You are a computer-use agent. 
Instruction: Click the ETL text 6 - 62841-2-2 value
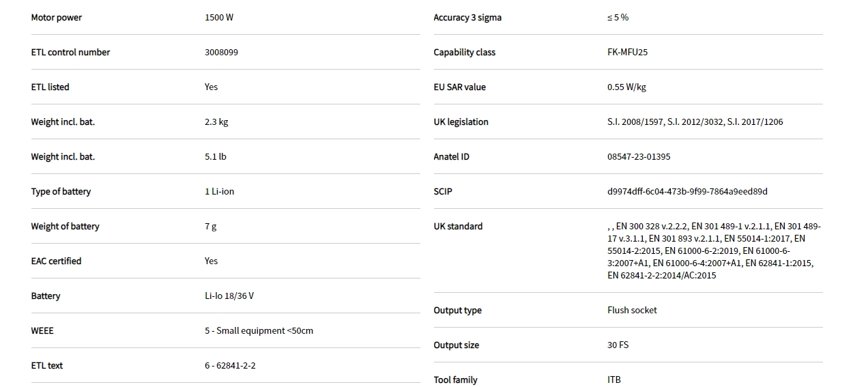[230, 366]
